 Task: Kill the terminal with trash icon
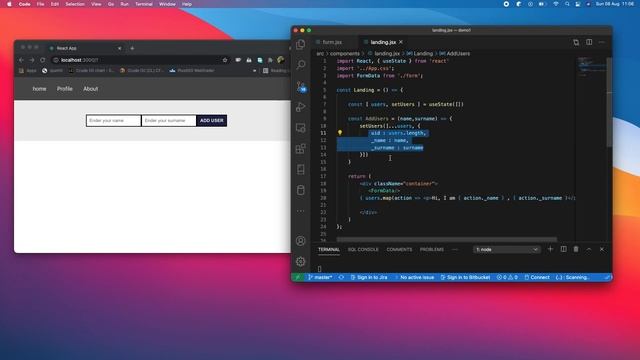tap(576, 249)
